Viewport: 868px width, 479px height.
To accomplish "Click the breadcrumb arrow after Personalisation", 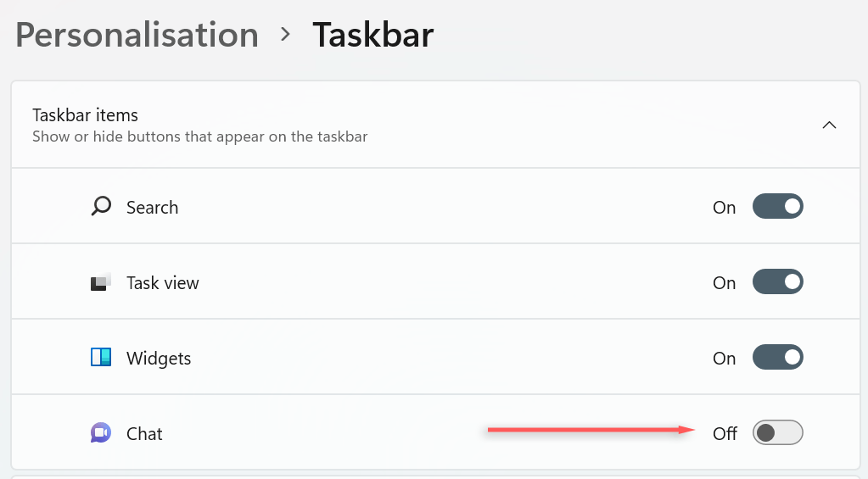I will (x=286, y=35).
